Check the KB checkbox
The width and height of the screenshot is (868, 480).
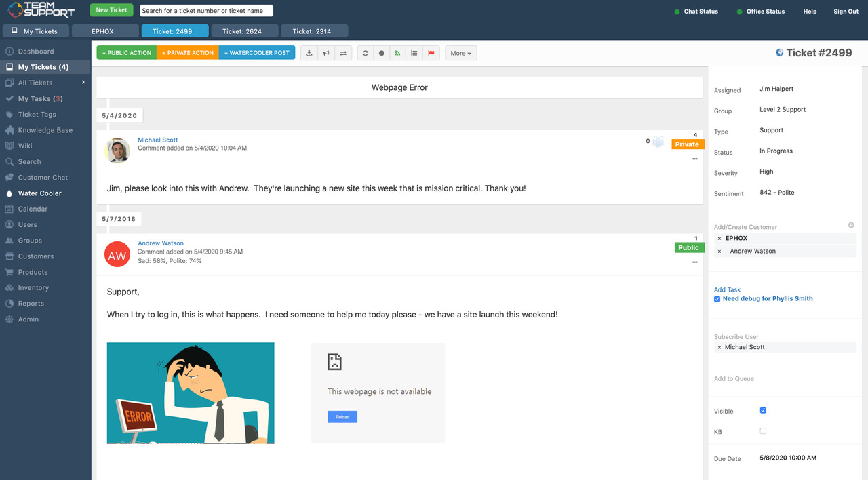point(763,431)
